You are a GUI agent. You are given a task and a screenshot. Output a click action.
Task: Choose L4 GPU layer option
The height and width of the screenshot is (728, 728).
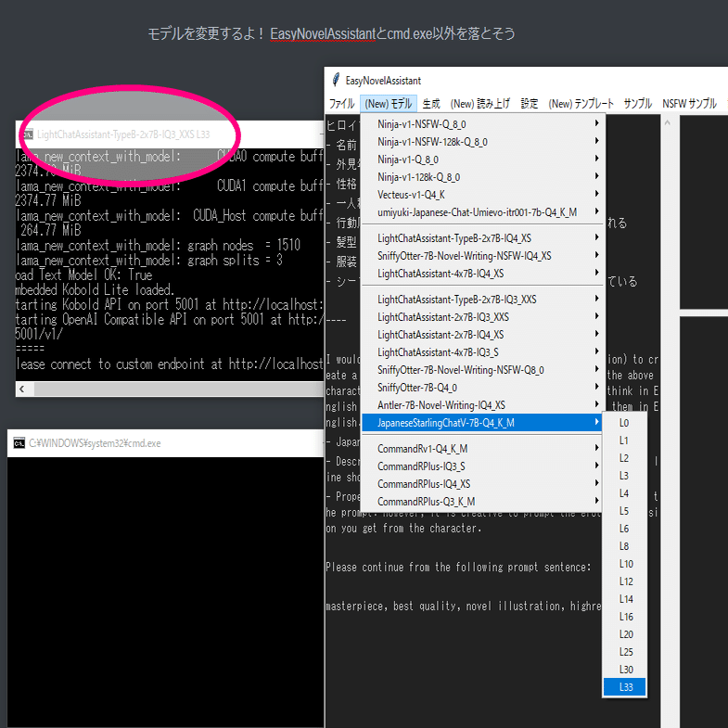click(624, 493)
